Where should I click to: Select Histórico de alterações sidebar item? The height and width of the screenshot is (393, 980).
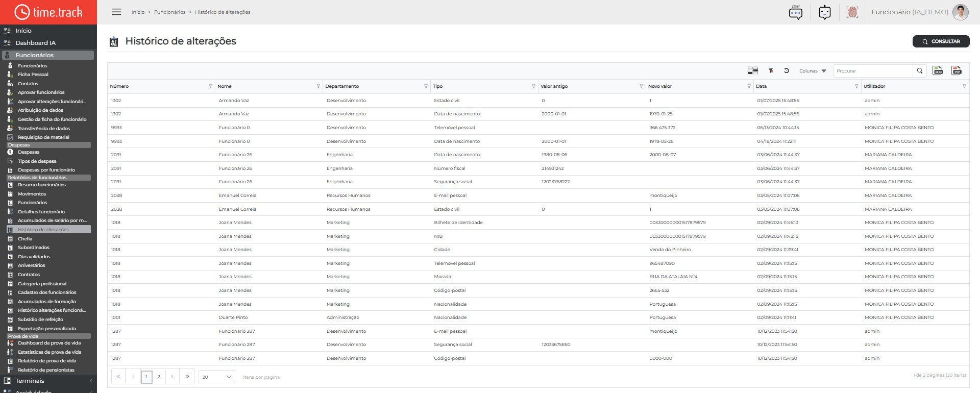(x=48, y=230)
